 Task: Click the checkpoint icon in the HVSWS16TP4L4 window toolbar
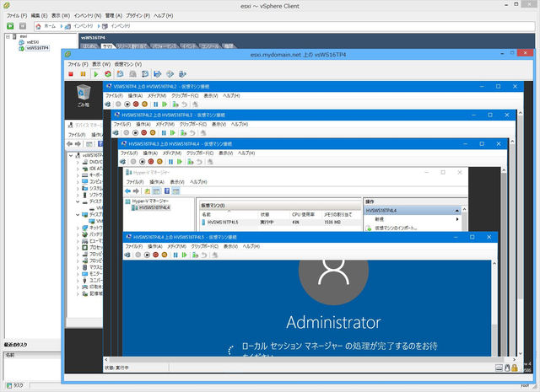click(190, 162)
